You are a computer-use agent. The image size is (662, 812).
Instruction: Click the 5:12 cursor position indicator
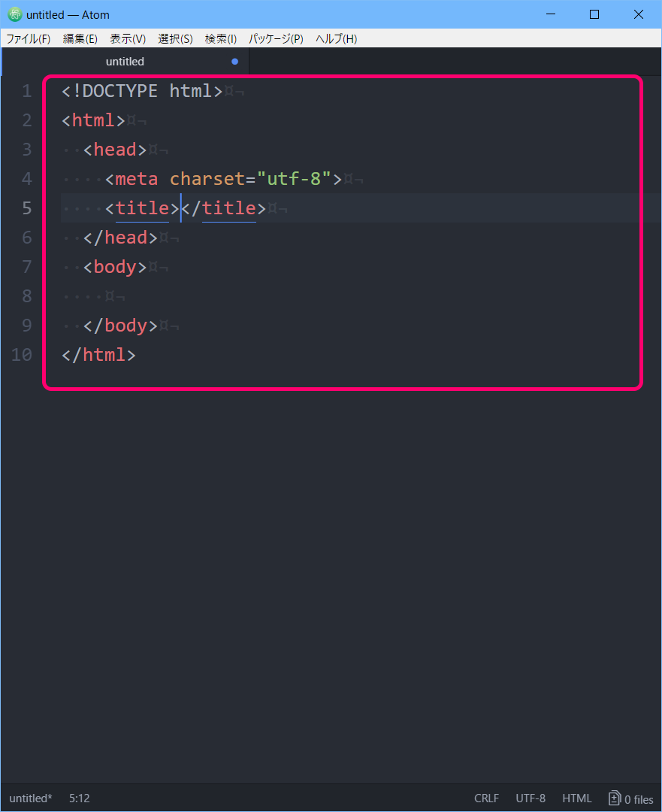[79, 798]
